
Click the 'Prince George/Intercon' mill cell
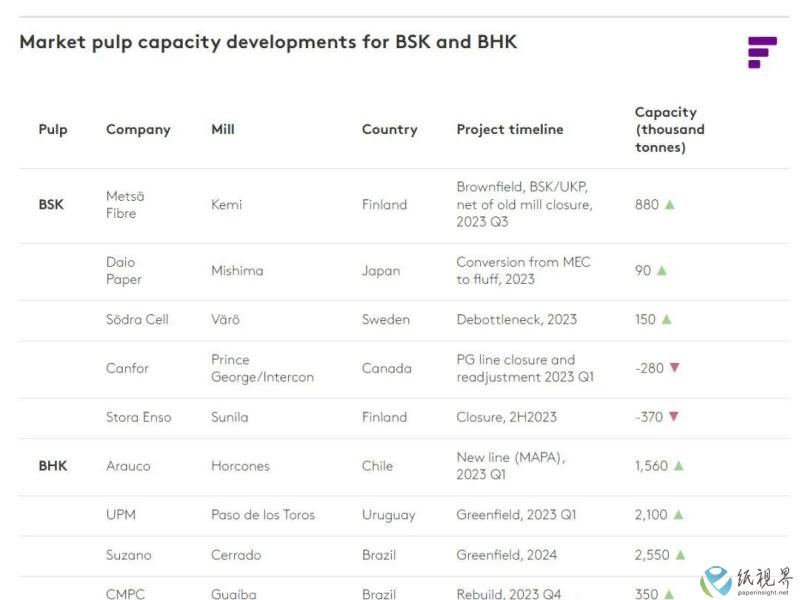tap(263, 368)
